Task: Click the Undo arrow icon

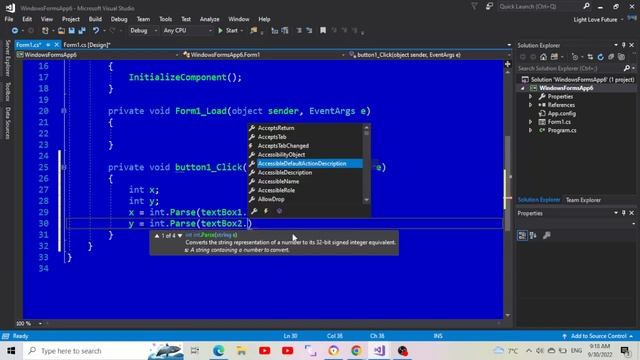Action: [96, 31]
